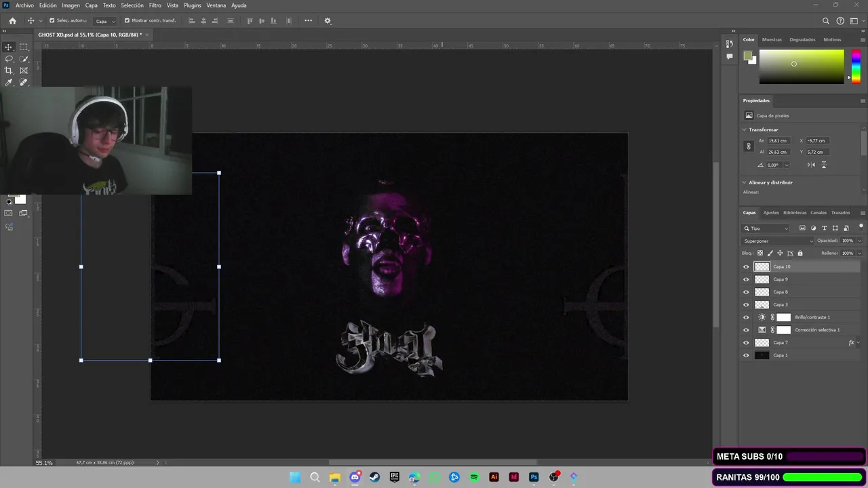
Task: Select the Rectangular Marquee tool
Action: 24,47
